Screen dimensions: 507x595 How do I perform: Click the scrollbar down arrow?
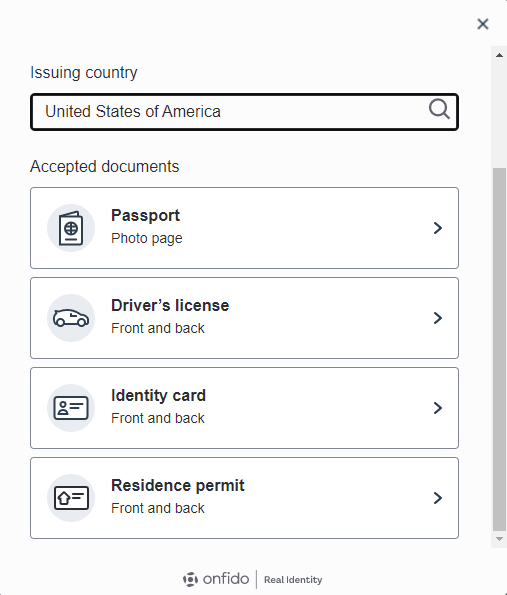[x=499, y=539]
